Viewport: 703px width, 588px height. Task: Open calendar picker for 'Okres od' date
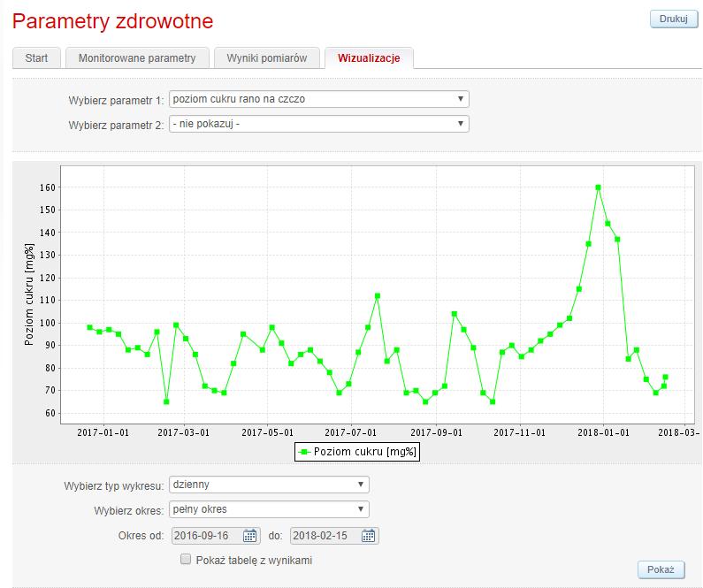(249, 536)
